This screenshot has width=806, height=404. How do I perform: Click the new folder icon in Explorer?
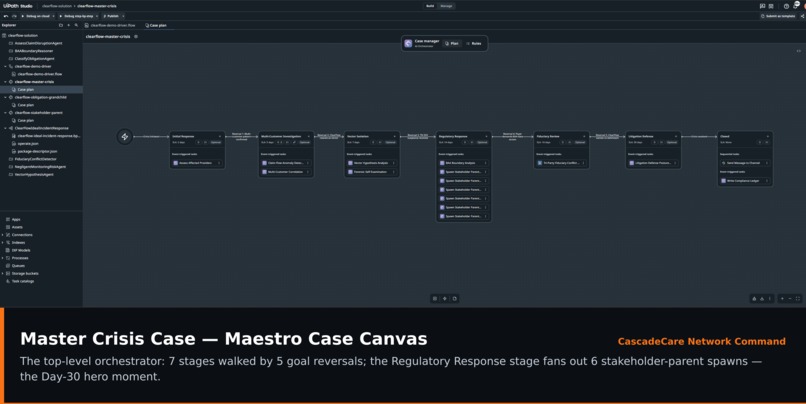[x=61, y=25]
